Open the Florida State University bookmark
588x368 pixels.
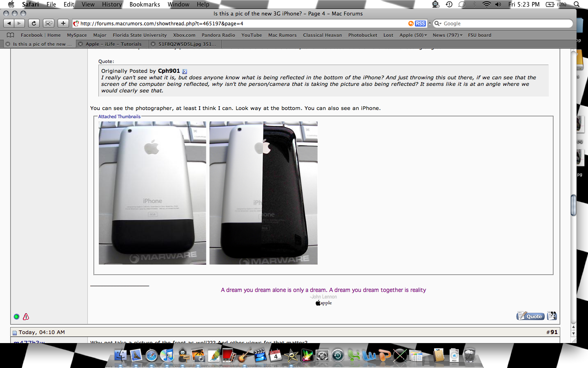140,35
